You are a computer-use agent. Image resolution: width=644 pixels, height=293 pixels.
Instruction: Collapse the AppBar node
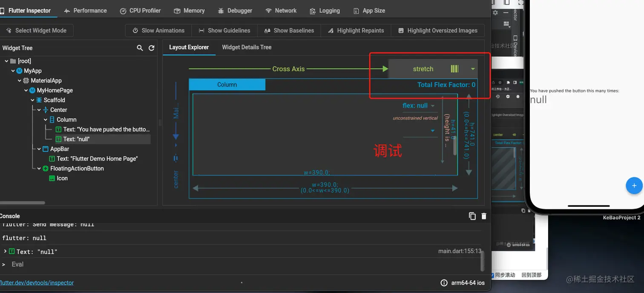click(39, 149)
